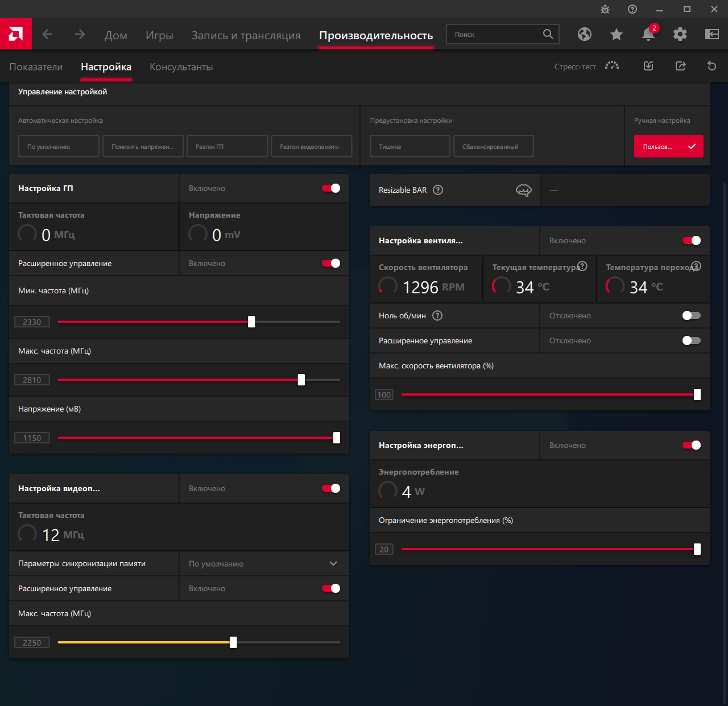Launch the stress test gauge icon
This screenshot has height=706, width=728.
tap(612, 66)
